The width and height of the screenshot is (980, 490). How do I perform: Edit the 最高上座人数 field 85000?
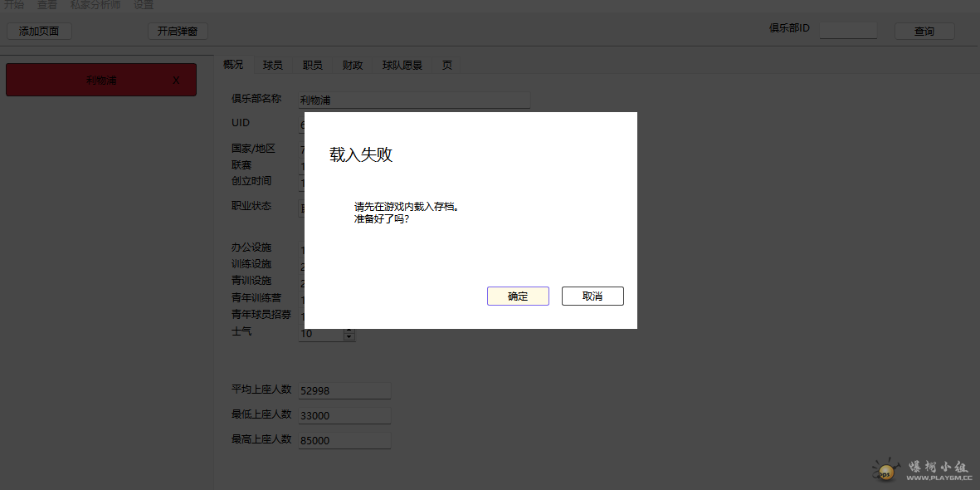[344, 440]
